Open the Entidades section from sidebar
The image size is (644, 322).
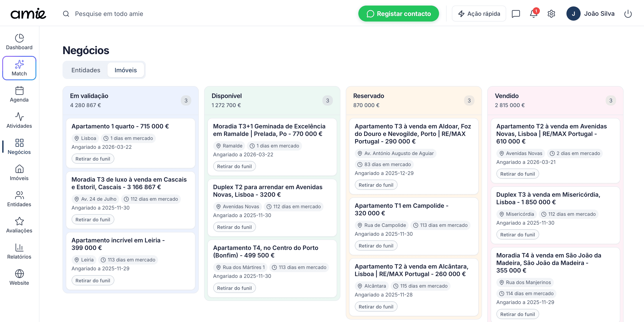[x=19, y=199]
